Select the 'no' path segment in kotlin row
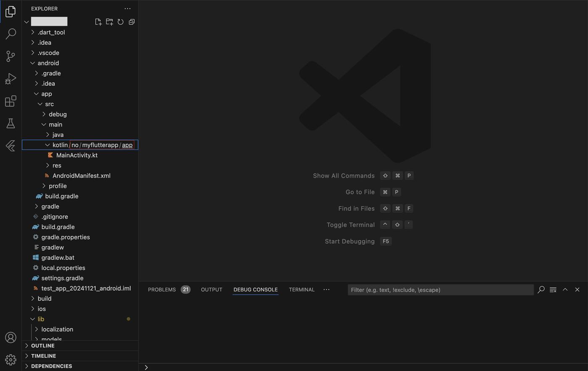The width and height of the screenshot is (588, 371). click(x=75, y=145)
